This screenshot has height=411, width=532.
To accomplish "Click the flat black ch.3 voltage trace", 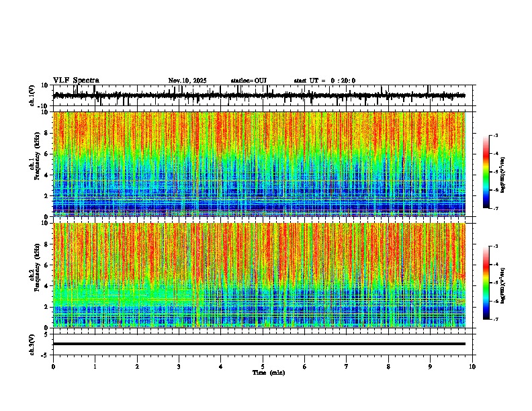I will point(259,344).
